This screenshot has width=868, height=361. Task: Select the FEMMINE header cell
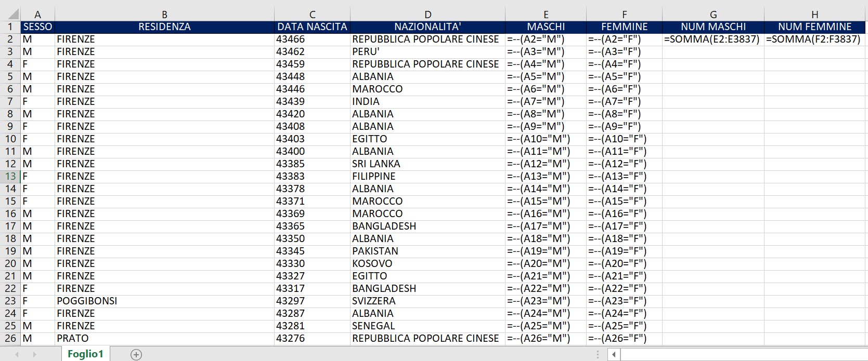(624, 27)
